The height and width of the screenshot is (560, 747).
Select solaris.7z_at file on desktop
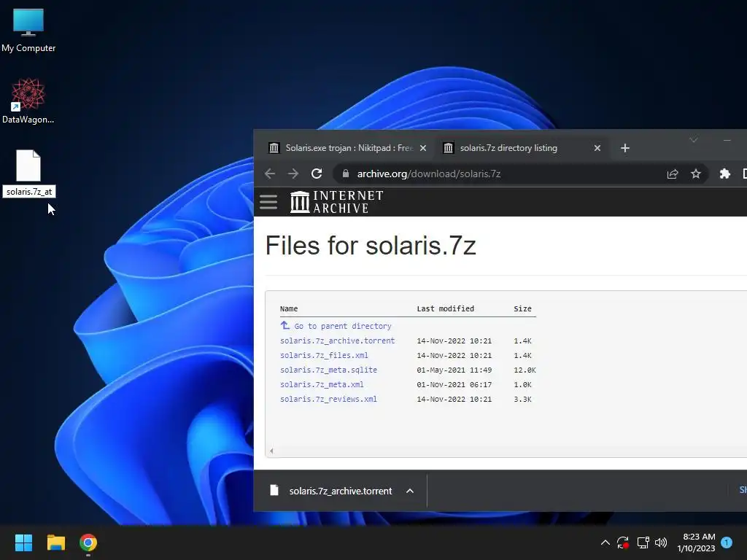point(28,174)
